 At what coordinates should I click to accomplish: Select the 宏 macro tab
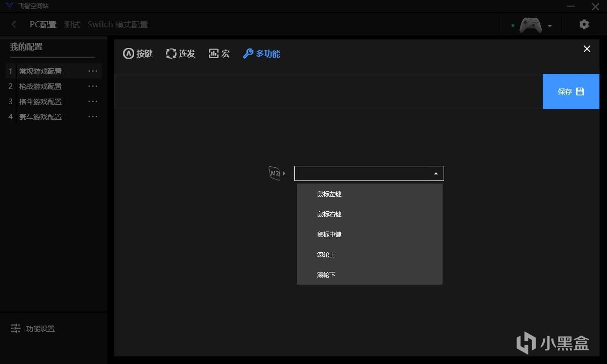219,54
